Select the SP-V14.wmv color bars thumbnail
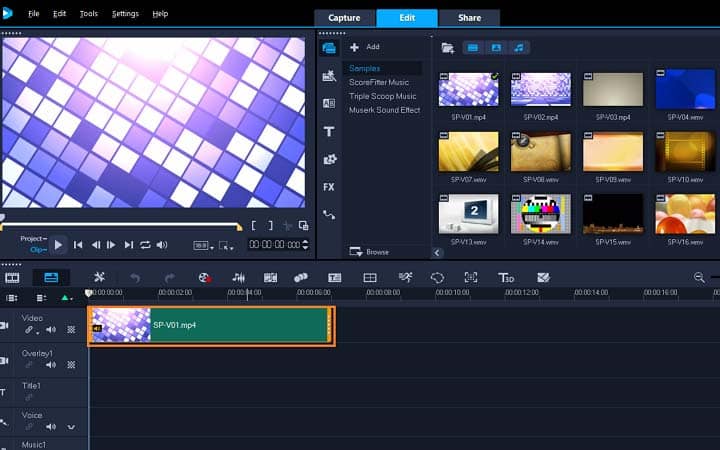Screen dimensions: 720x450 tap(541, 214)
